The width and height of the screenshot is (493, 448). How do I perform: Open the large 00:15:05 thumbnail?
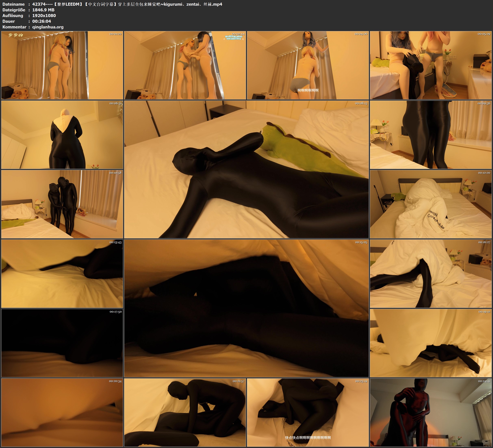pyautogui.click(x=246, y=308)
